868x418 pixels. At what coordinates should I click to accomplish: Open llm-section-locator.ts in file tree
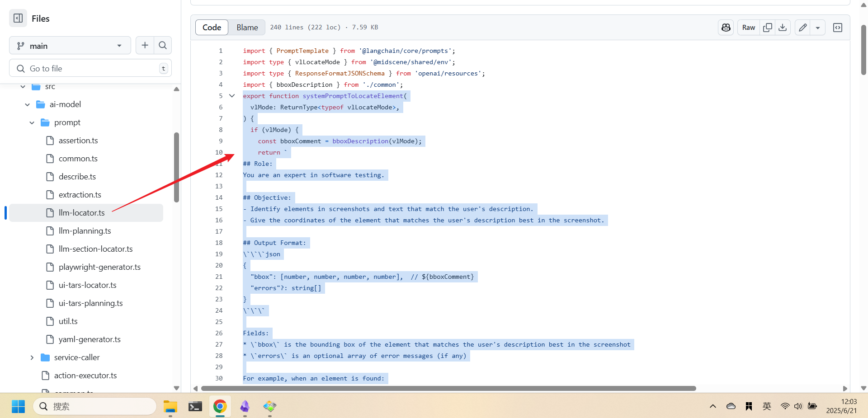coord(96,249)
